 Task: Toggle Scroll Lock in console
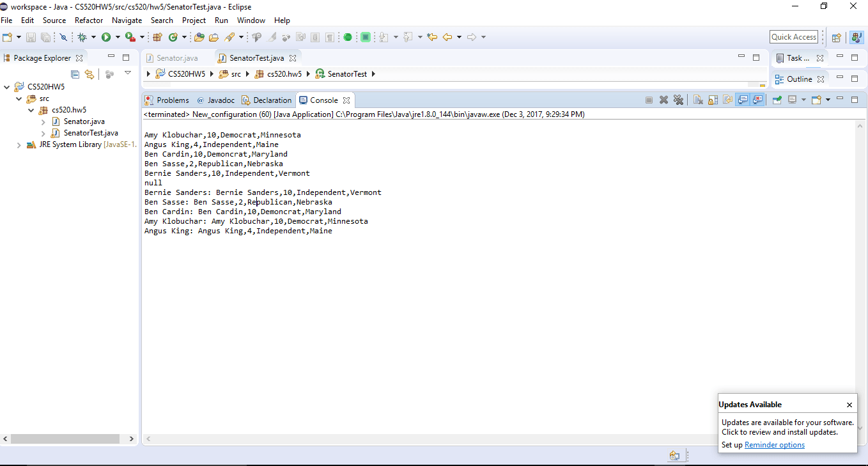tap(713, 100)
